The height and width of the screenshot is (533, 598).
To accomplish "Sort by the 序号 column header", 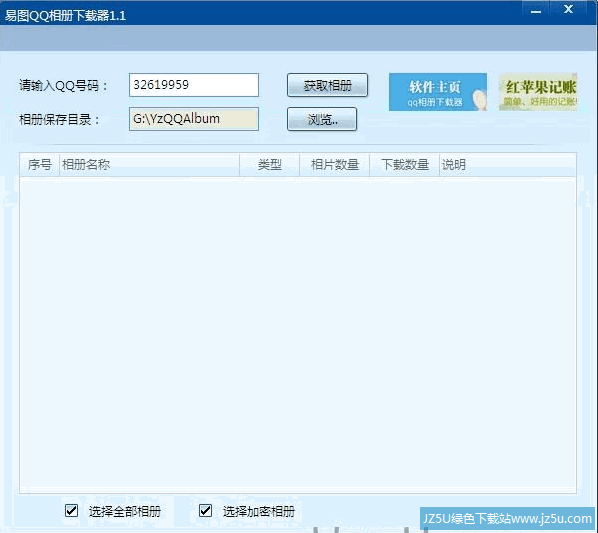I will coord(40,165).
